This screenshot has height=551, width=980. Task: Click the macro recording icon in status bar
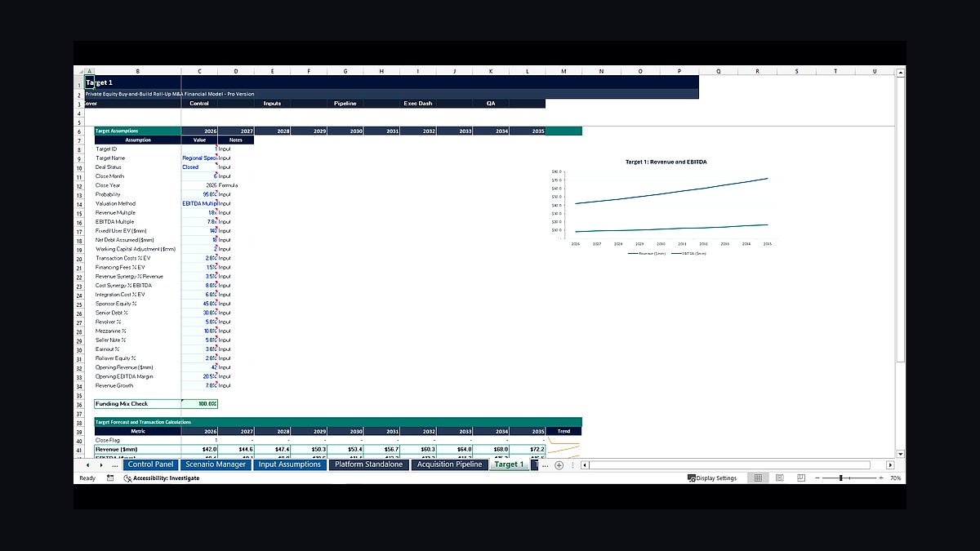coord(110,478)
